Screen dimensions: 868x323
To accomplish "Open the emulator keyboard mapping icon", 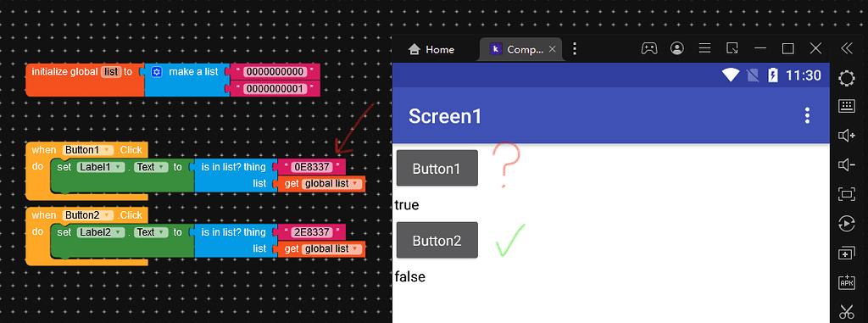I will pyautogui.click(x=847, y=106).
